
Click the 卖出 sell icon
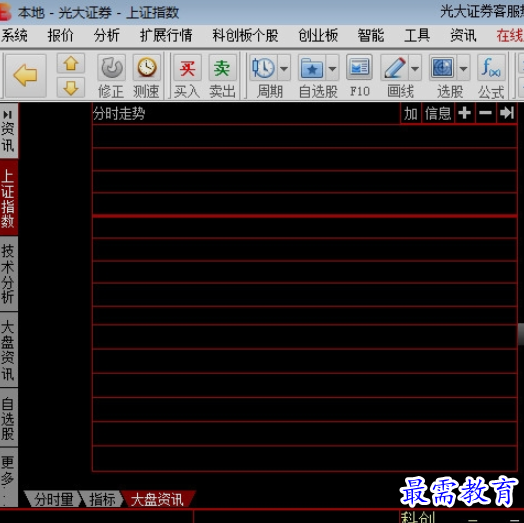(222, 68)
